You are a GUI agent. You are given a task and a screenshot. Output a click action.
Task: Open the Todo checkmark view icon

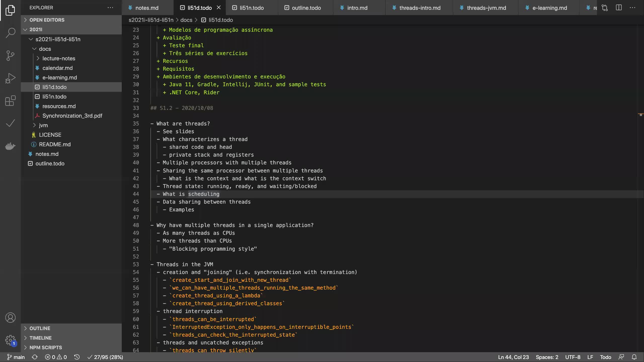pyautogui.click(x=10, y=123)
